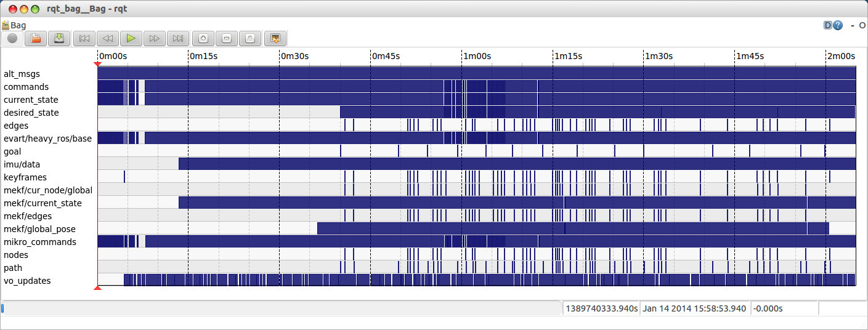This screenshot has height=330, width=868.
Task: Select the imu/data topic row
Action: tap(22, 164)
